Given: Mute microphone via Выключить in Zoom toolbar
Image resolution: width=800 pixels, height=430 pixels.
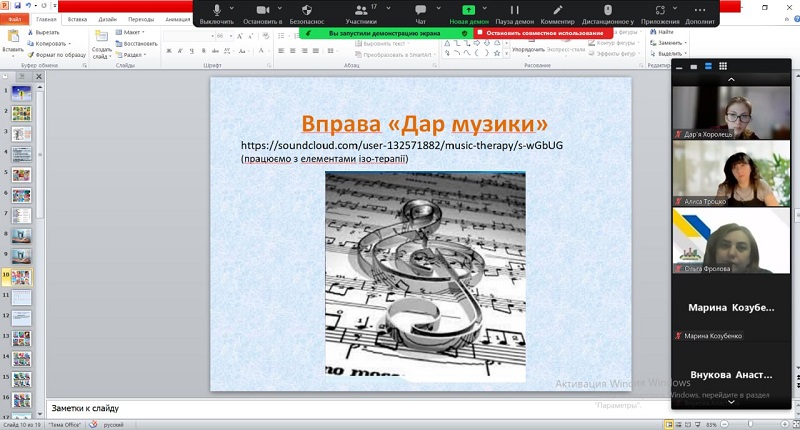Looking at the screenshot, I should click(x=217, y=14).
